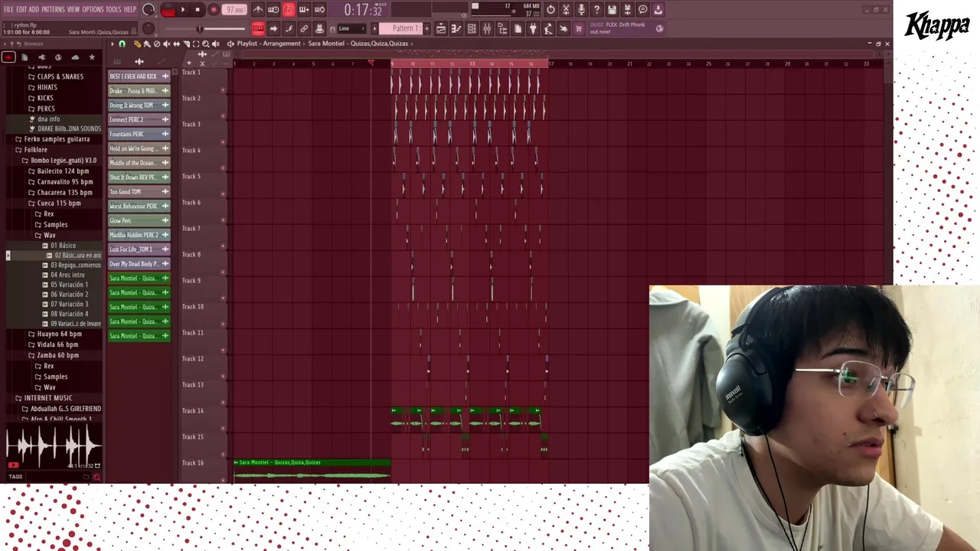The width and height of the screenshot is (980, 551).
Task: Mute Track 1 with its dot
Action: (223, 90)
